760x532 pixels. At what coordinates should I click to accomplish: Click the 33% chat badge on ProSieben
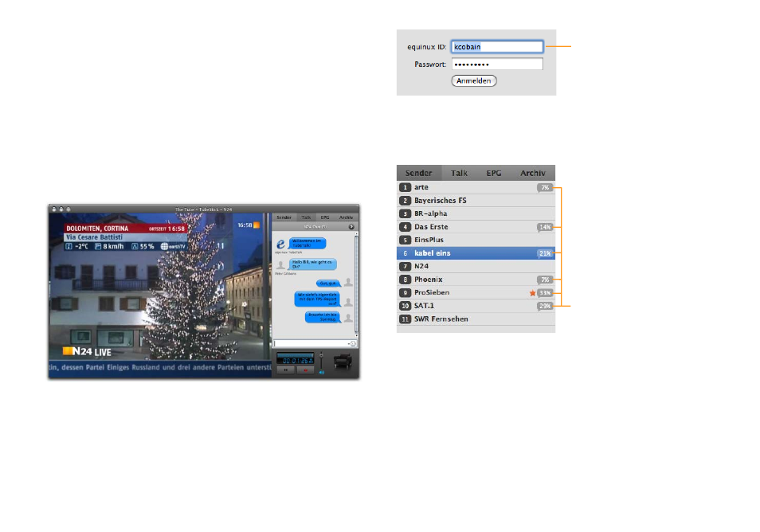tap(545, 293)
